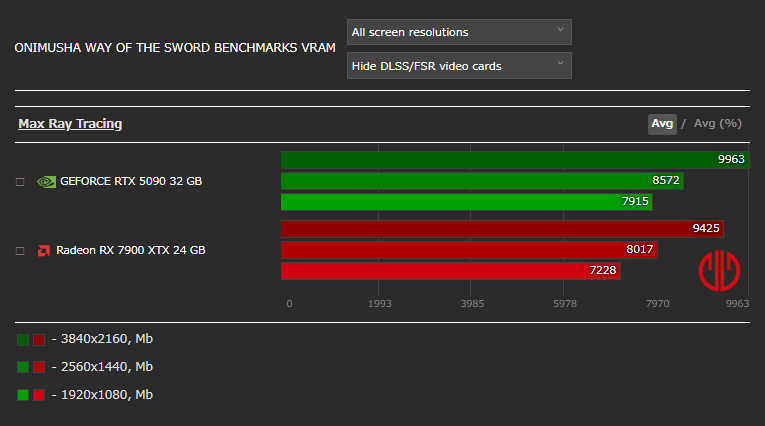Tick the GeForce RTX 5090 32 GB checkbox
This screenshot has width=765, height=426.
pos(20,182)
